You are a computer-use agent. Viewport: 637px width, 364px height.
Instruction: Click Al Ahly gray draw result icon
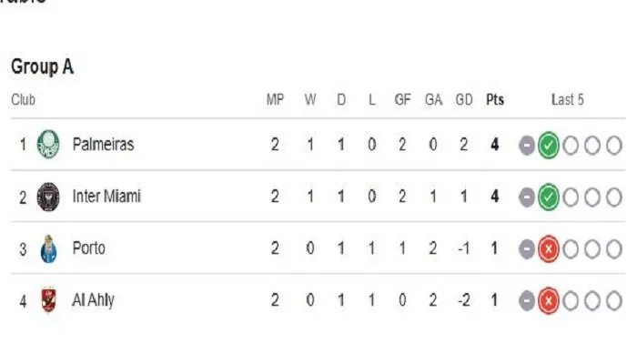(x=527, y=301)
